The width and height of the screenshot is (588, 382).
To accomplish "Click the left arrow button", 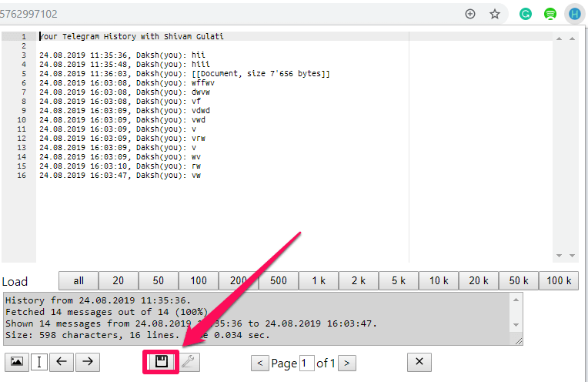I will pyautogui.click(x=62, y=362).
